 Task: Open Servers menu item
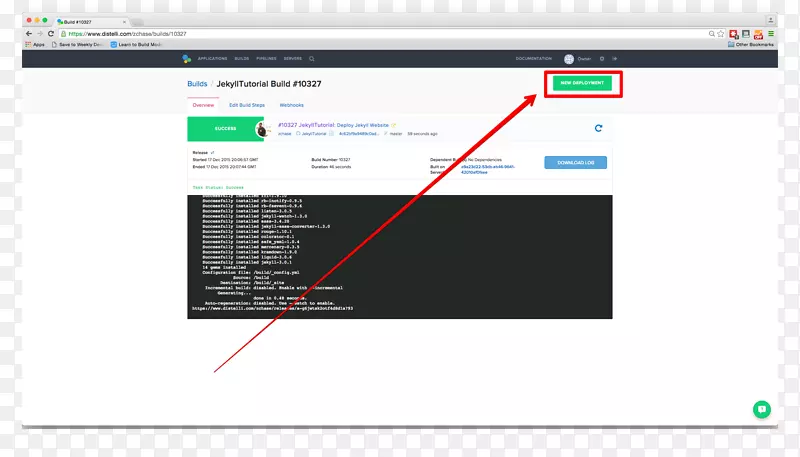(293, 59)
